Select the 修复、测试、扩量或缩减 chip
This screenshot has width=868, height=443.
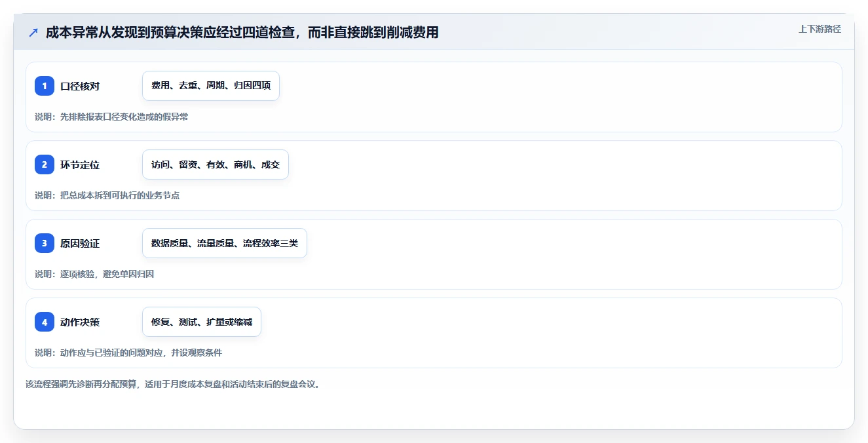point(202,322)
